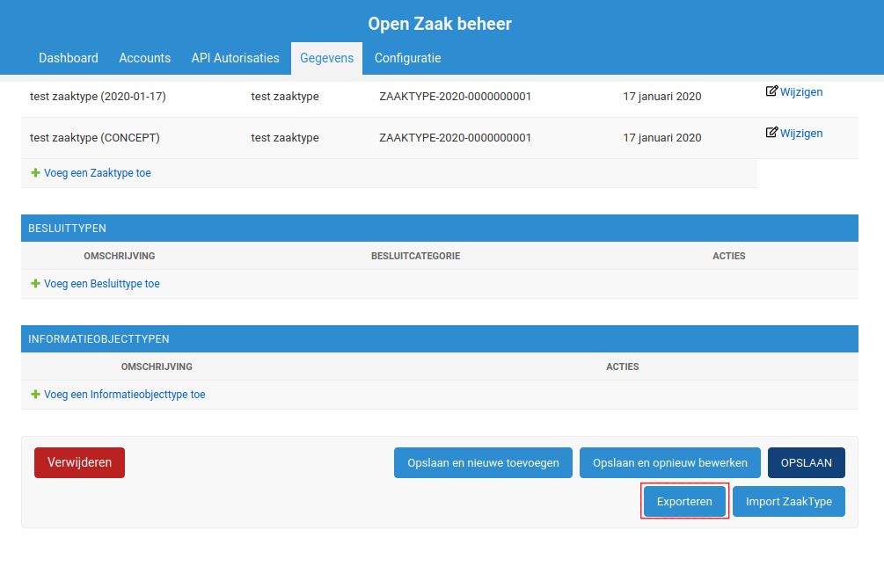
Task: Click 17 januari 2020 in the 2020-01-17 row
Action: [x=661, y=97]
